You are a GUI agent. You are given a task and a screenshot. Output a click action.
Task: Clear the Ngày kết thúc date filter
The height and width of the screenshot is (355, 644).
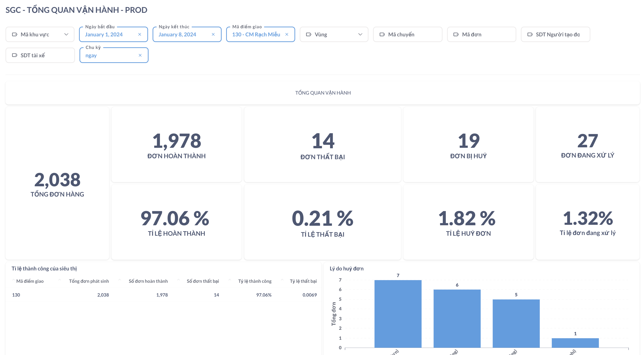213,34
